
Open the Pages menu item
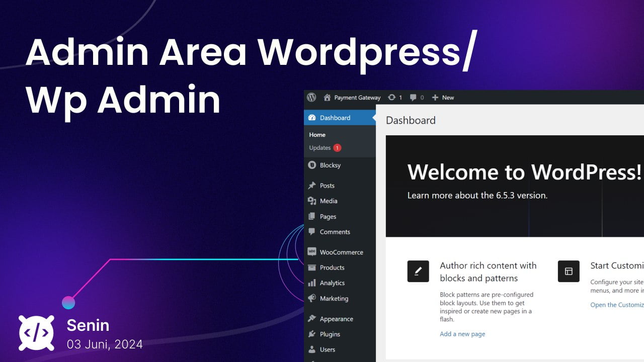pyautogui.click(x=328, y=217)
